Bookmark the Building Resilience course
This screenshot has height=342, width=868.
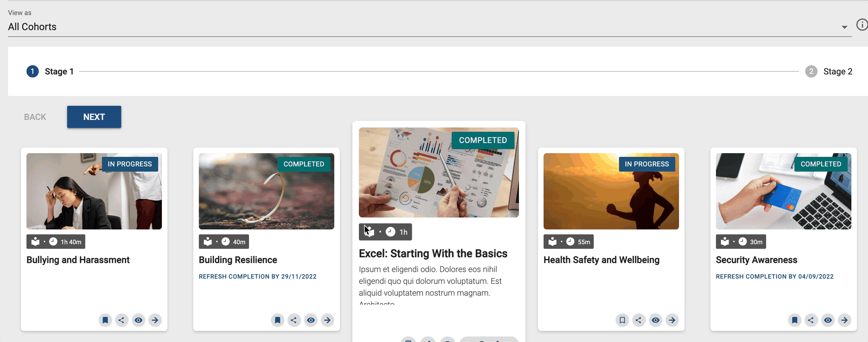coord(278,320)
